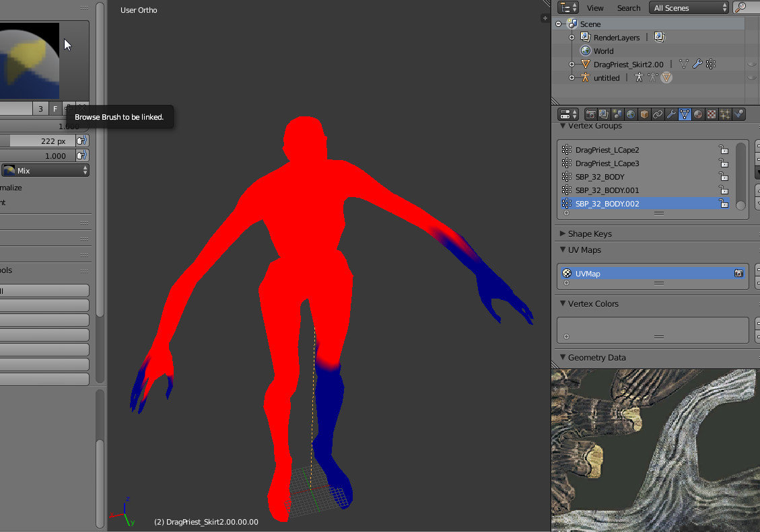This screenshot has width=760, height=532.
Task: Open the All Scenes display dropdown
Action: tap(689, 8)
